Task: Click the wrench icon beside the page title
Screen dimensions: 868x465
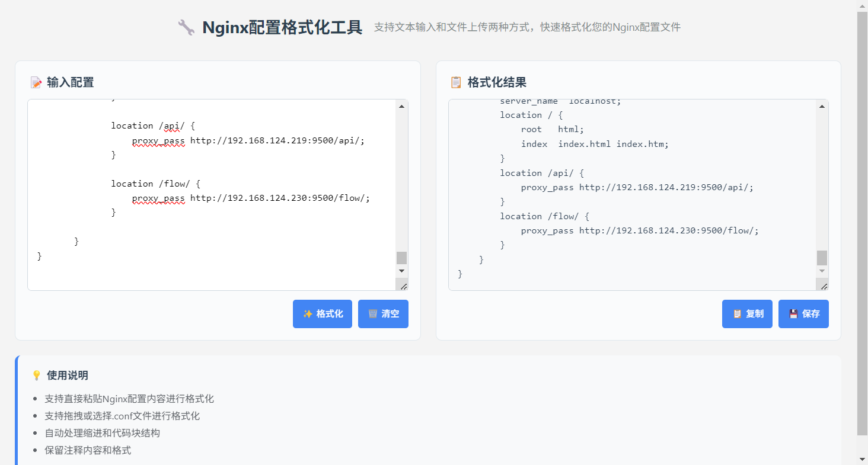Action: (186, 27)
